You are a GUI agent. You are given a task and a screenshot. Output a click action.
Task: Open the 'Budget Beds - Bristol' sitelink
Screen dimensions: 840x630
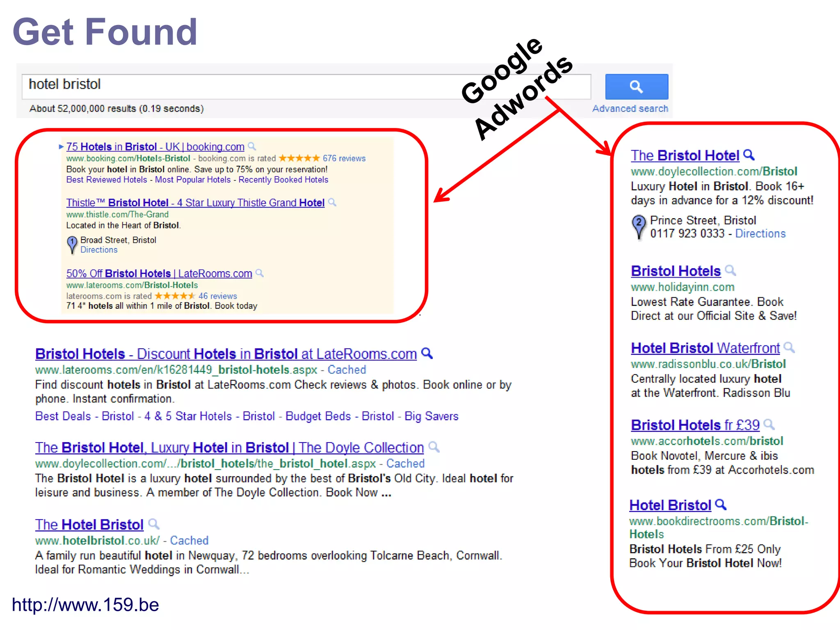tap(340, 416)
